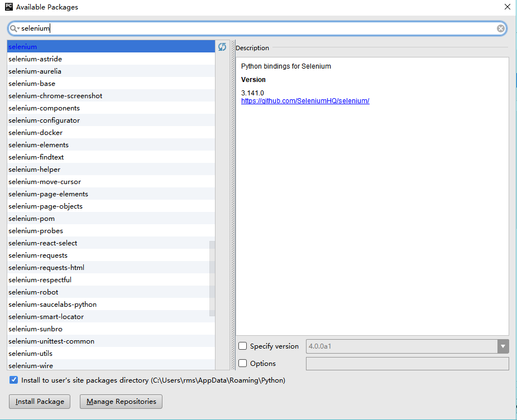Click into the selenium search field
Screen dimensions: 517x420
(x=257, y=28)
